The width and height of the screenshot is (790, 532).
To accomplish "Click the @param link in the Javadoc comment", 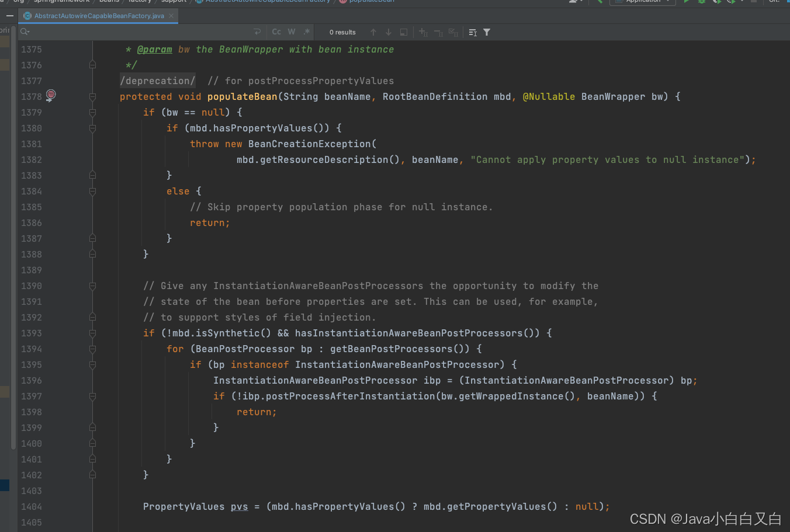I will click(154, 49).
